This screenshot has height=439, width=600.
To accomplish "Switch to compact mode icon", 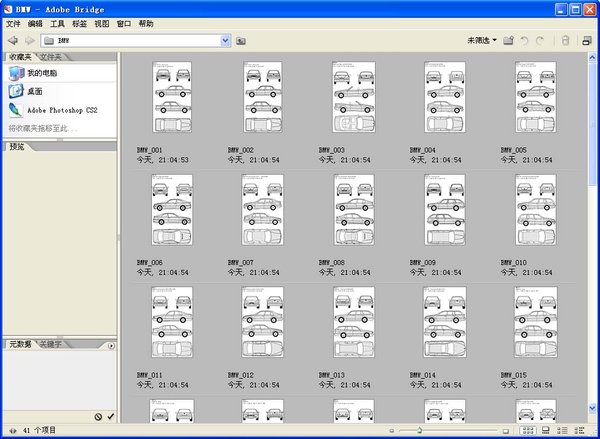I will (x=587, y=41).
